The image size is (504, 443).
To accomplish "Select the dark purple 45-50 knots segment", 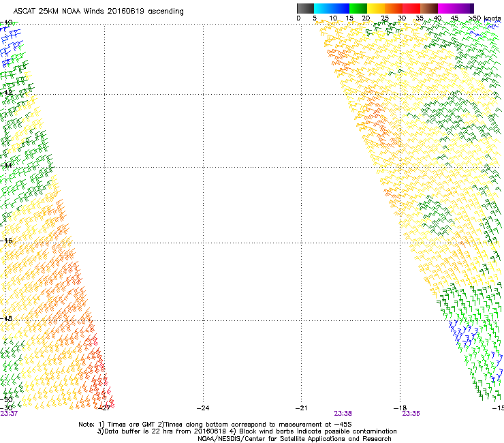I will (464, 8).
